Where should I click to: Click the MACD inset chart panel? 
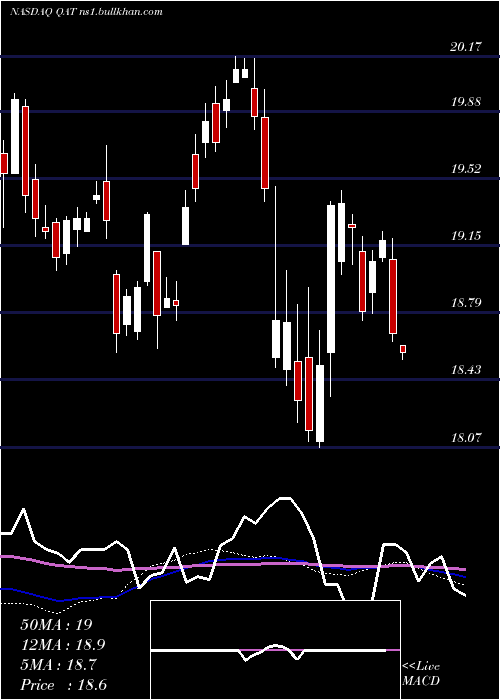[x=275, y=650]
